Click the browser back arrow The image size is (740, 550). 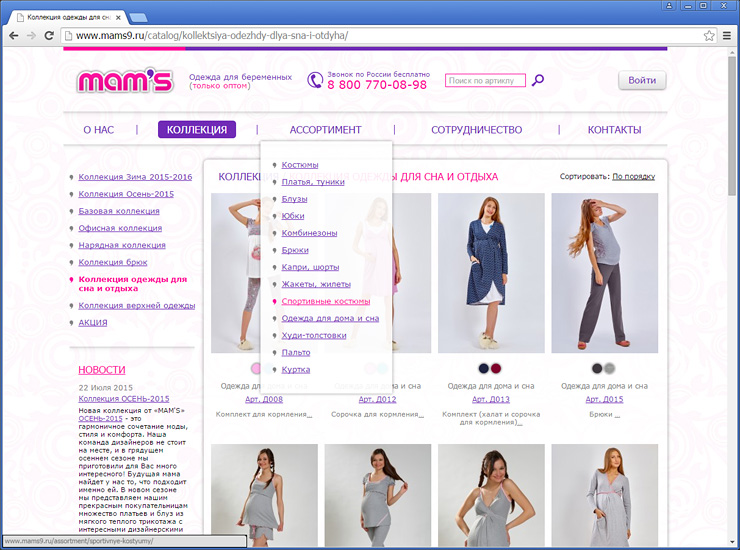click(14, 35)
